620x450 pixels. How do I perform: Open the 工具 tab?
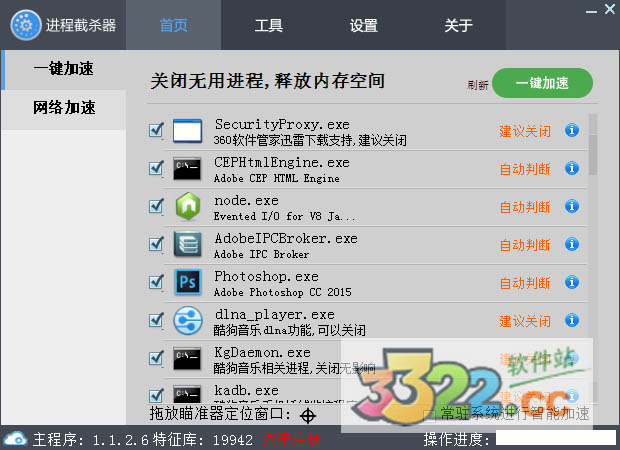coord(268,25)
